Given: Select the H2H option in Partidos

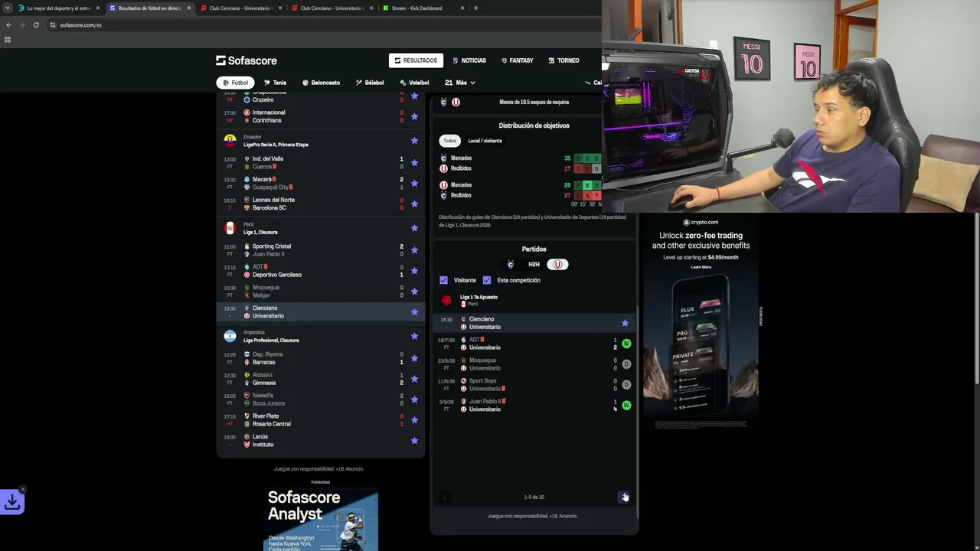Looking at the screenshot, I should click(534, 265).
